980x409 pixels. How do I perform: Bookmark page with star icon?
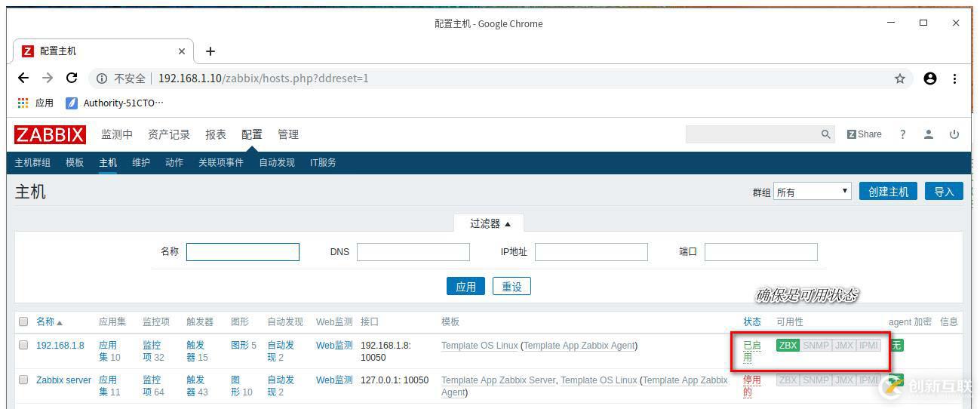900,78
